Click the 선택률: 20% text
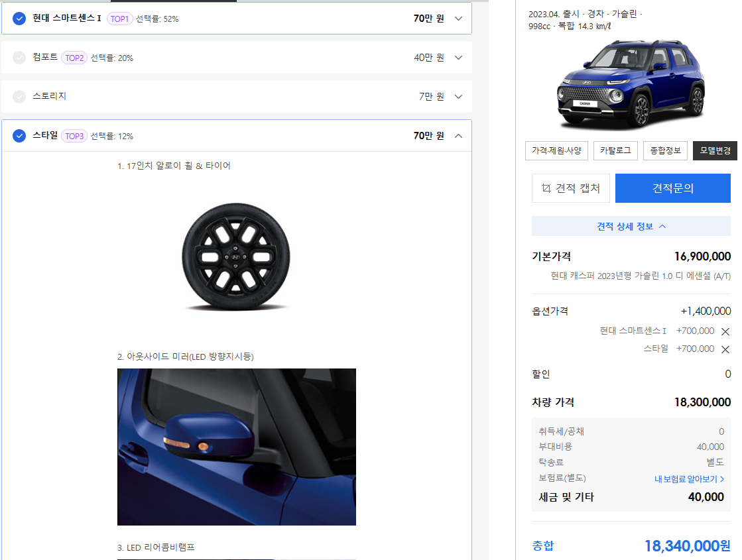Image resolution: width=742 pixels, height=560 pixels. coord(111,58)
